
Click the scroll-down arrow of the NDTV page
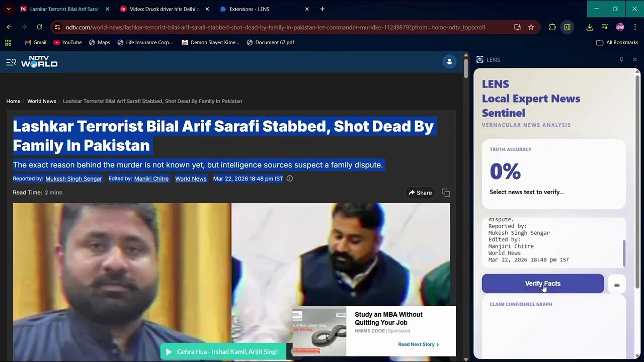tap(466, 359)
